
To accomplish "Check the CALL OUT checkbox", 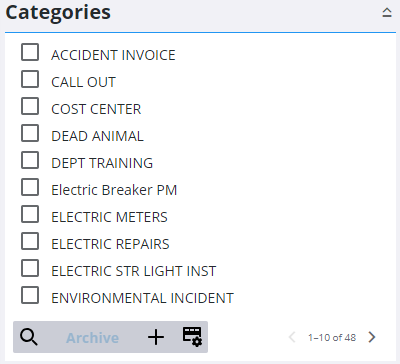I will 30,79.
